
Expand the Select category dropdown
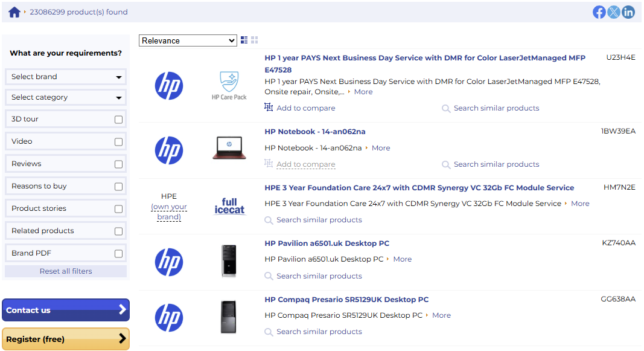click(x=66, y=97)
